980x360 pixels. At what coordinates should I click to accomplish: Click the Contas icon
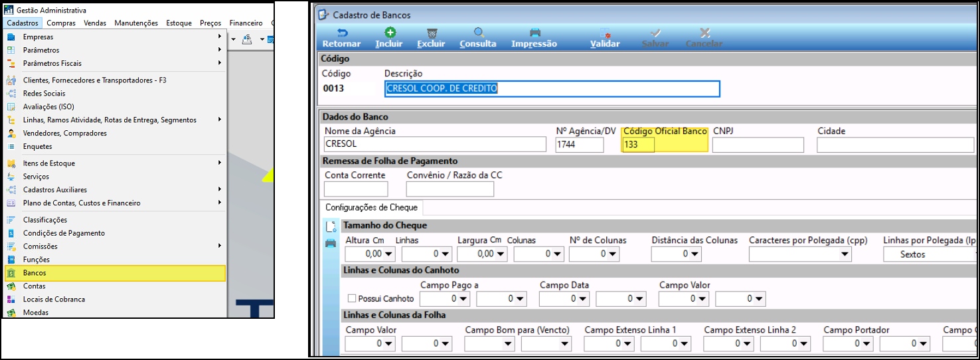click(11, 286)
